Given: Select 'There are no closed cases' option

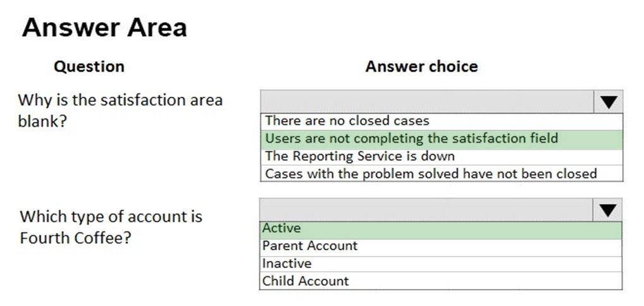Looking at the screenshot, I should click(442, 121).
